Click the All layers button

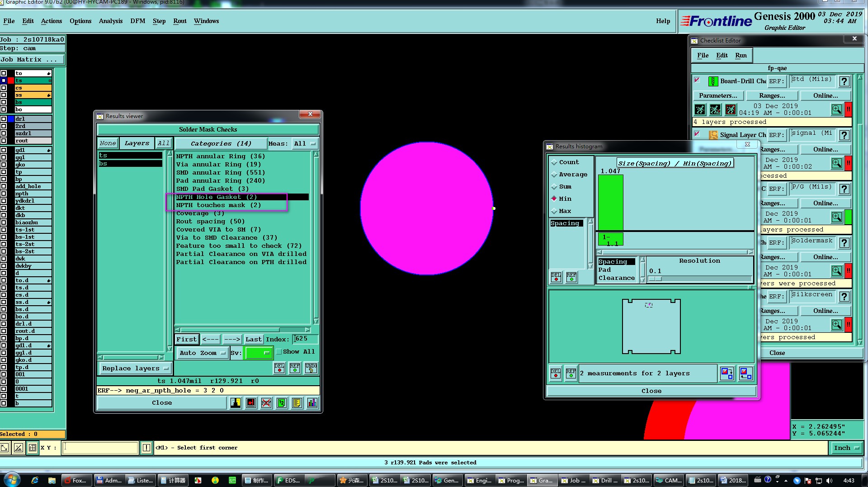click(x=163, y=143)
